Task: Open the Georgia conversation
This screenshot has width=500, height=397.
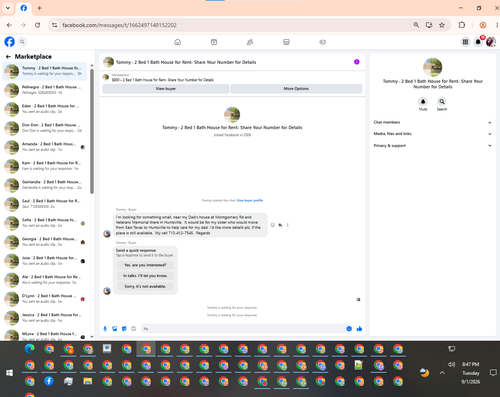Action: (x=45, y=242)
